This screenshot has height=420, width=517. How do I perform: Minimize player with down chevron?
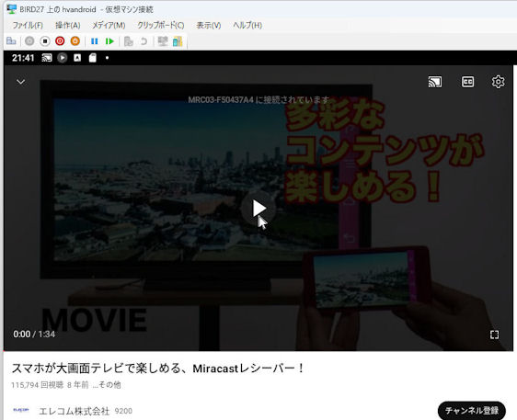pos(21,82)
